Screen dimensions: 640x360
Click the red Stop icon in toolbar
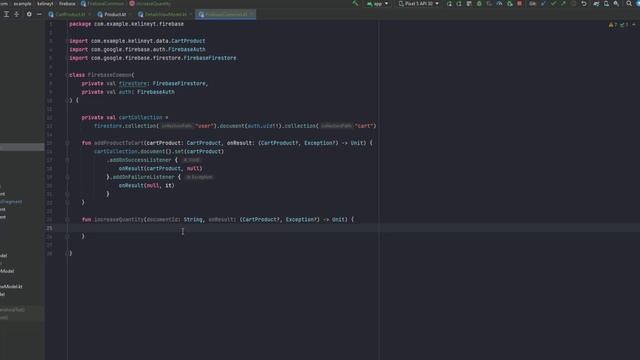coord(520,4)
